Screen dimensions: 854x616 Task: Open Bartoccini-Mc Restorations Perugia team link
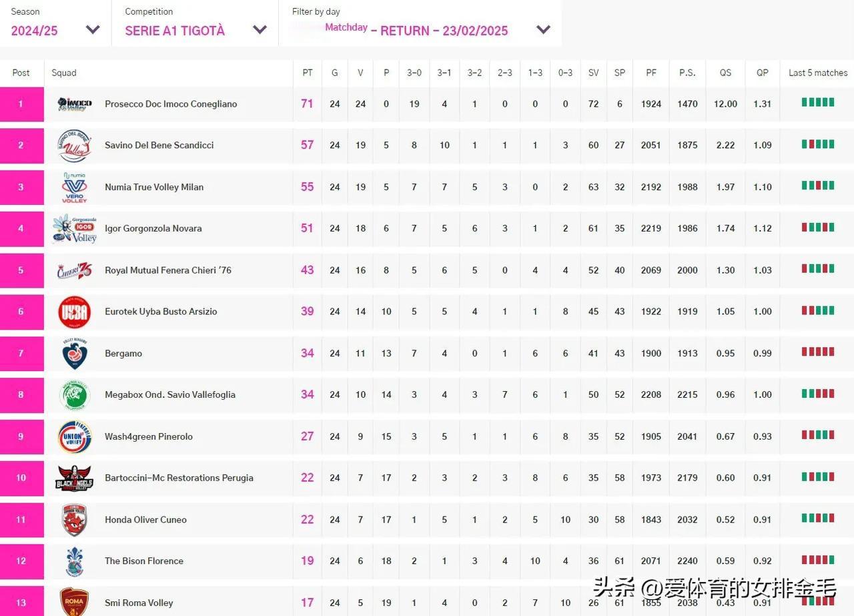[x=179, y=478]
